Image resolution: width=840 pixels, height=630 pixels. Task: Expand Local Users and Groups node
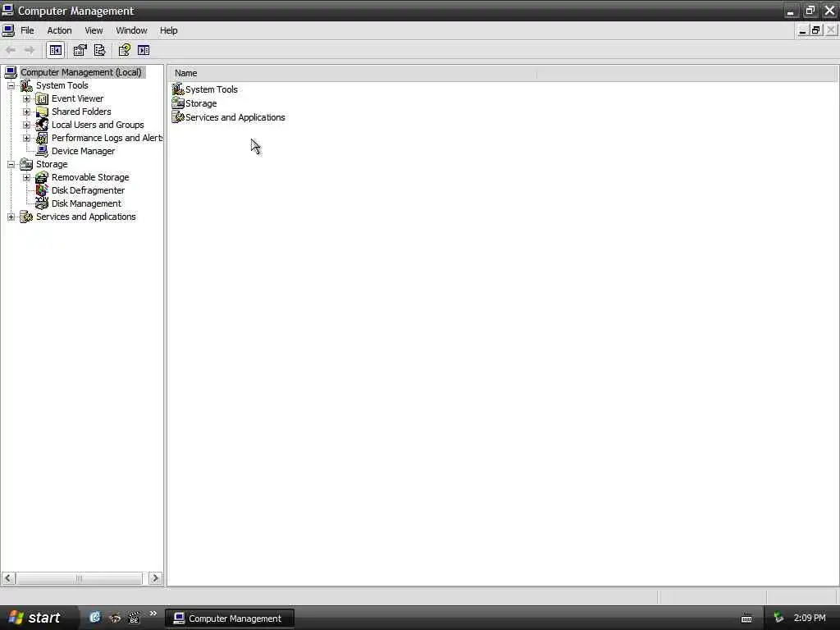coord(26,126)
